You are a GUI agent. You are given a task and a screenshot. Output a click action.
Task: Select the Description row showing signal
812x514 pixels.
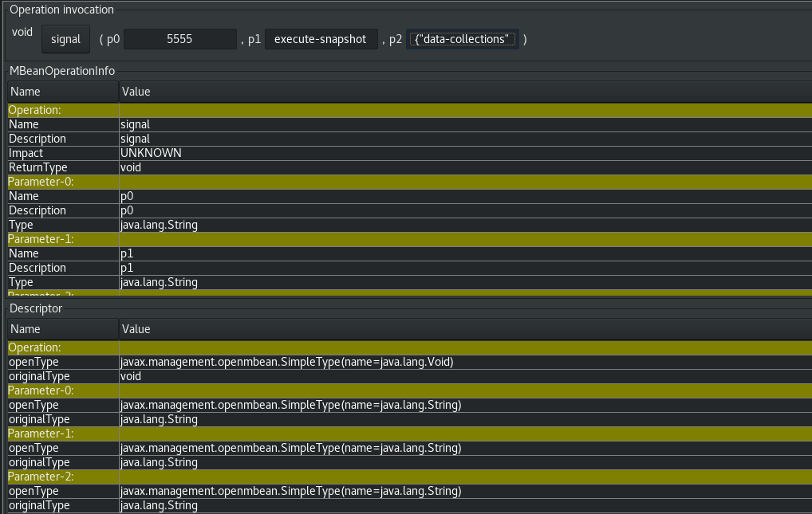[x=80, y=138]
